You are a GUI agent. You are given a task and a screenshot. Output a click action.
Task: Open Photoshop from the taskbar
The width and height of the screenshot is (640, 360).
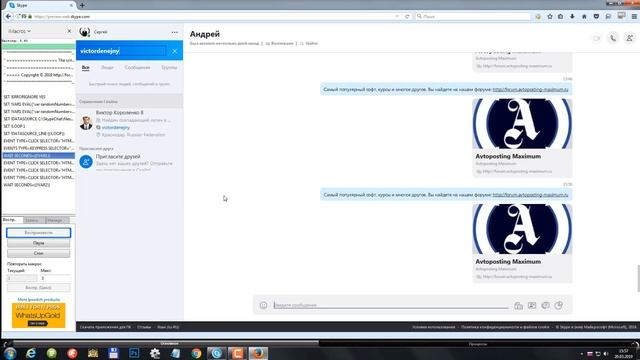coord(134,353)
